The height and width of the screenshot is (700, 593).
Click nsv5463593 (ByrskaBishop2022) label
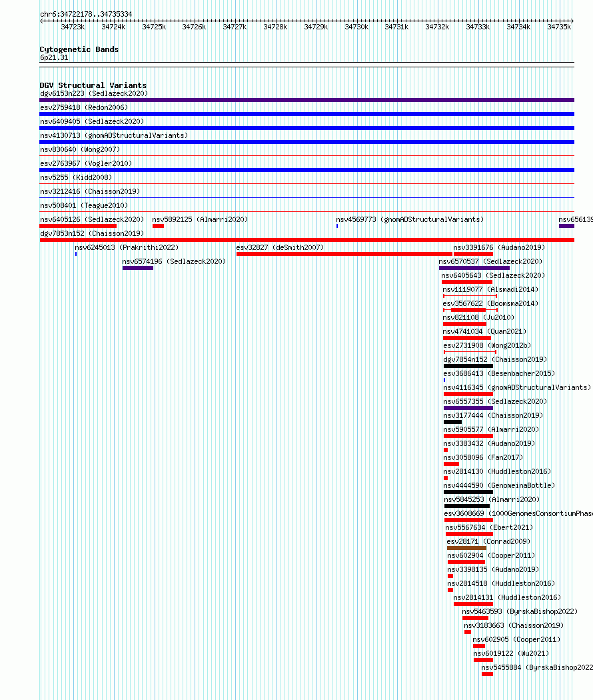point(520,611)
